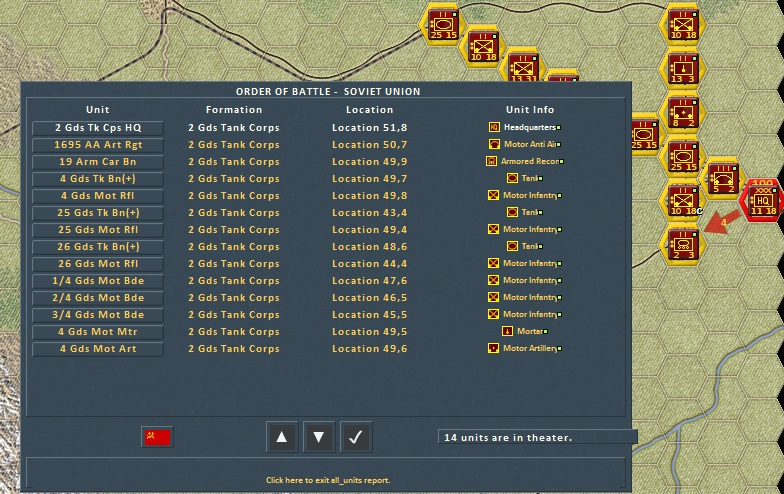Open the 26 Gds Tk Bn(+) unit entry
The height and width of the screenshot is (494, 784).
click(98, 247)
